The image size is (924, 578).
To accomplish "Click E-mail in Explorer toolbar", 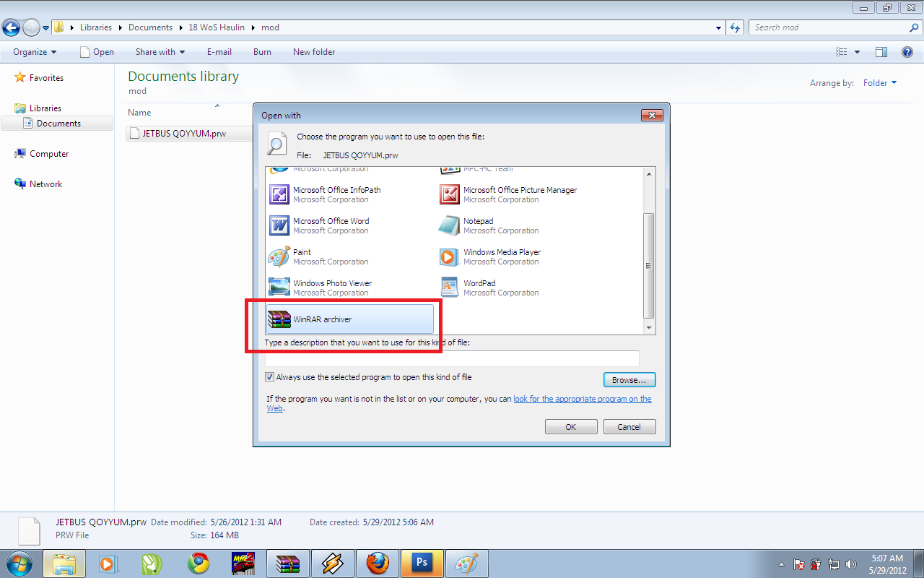I will [x=219, y=52].
